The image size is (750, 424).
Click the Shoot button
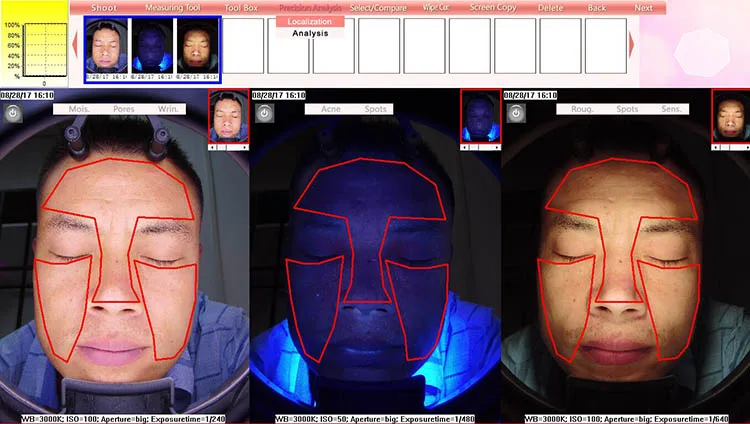(x=104, y=8)
